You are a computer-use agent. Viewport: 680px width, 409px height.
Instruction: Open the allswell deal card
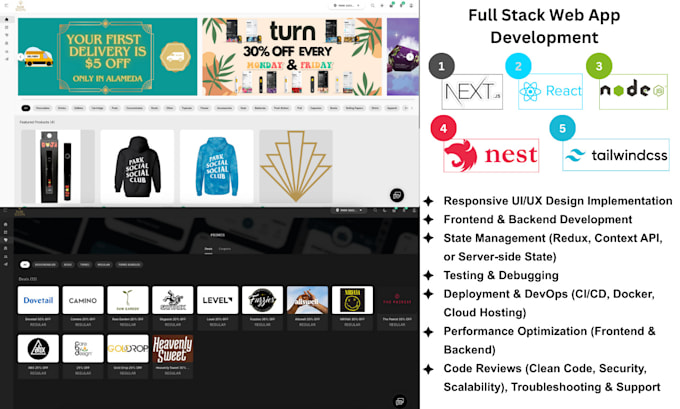307,308
